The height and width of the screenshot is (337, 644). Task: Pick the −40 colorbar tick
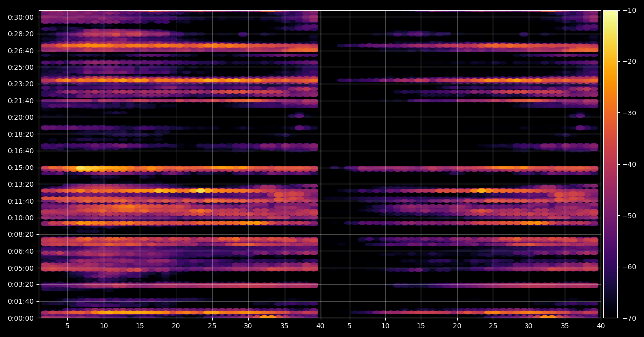click(629, 164)
